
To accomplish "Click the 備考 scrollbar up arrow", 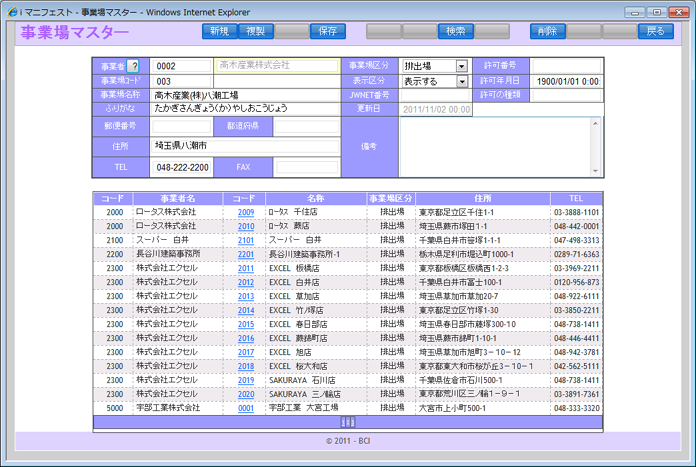I will pos(595,123).
